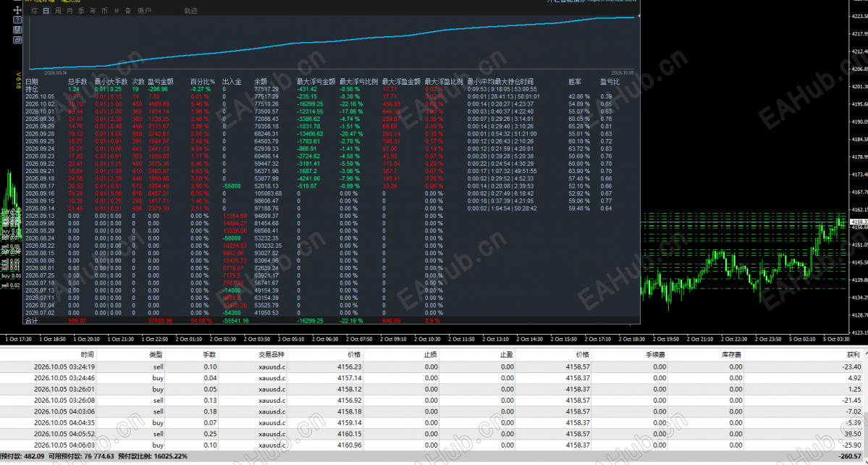Screen dimensions: 868x465
Task: Click the 交易品种 column header
Action: (271, 354)
